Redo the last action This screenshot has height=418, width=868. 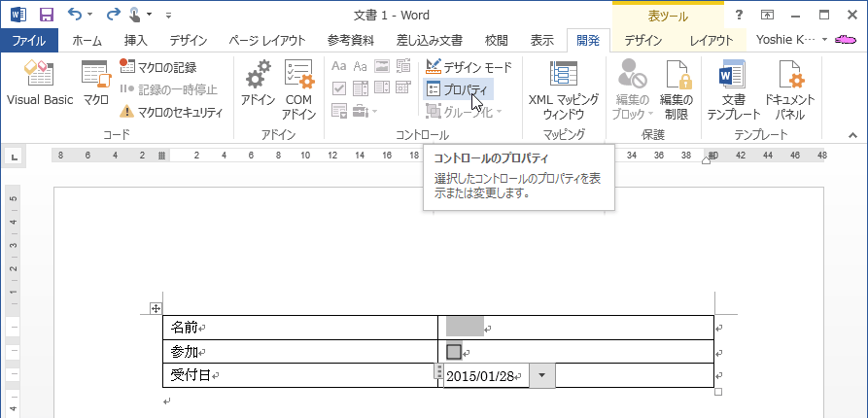[x=113, y=15]
